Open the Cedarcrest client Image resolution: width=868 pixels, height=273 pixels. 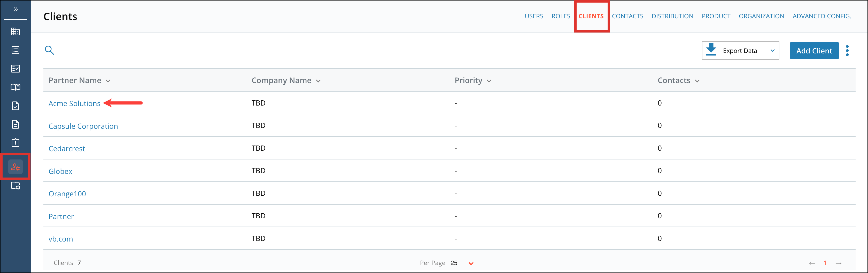click(67, 148)
